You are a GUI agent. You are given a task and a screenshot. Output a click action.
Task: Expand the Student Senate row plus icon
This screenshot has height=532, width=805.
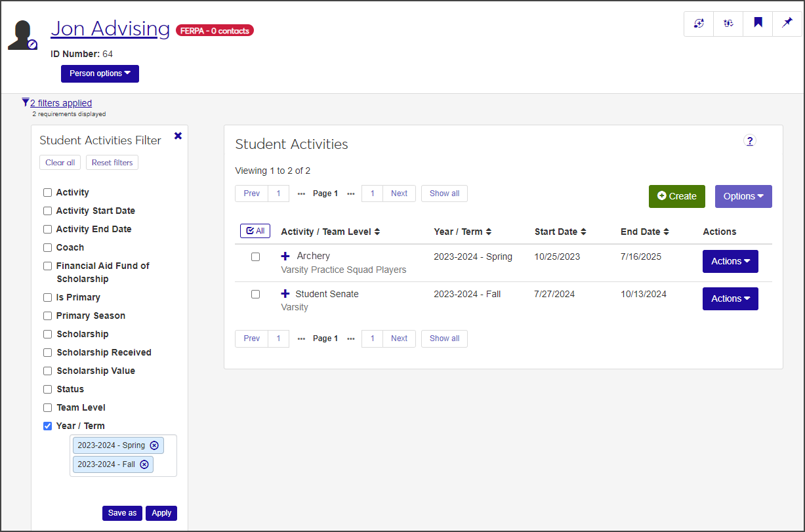[285, 294]
